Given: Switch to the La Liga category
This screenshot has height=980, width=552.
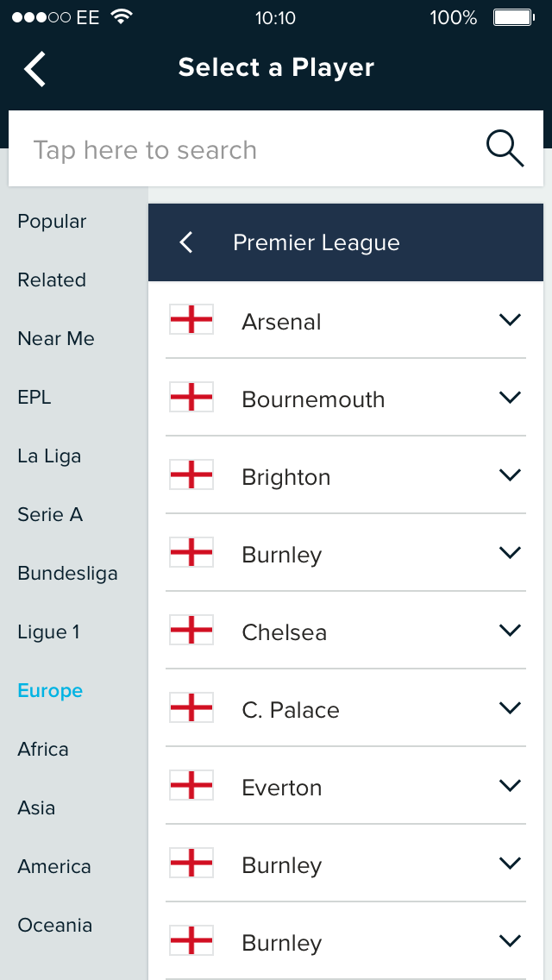Looking at the screenshot, I should point(49,456).
